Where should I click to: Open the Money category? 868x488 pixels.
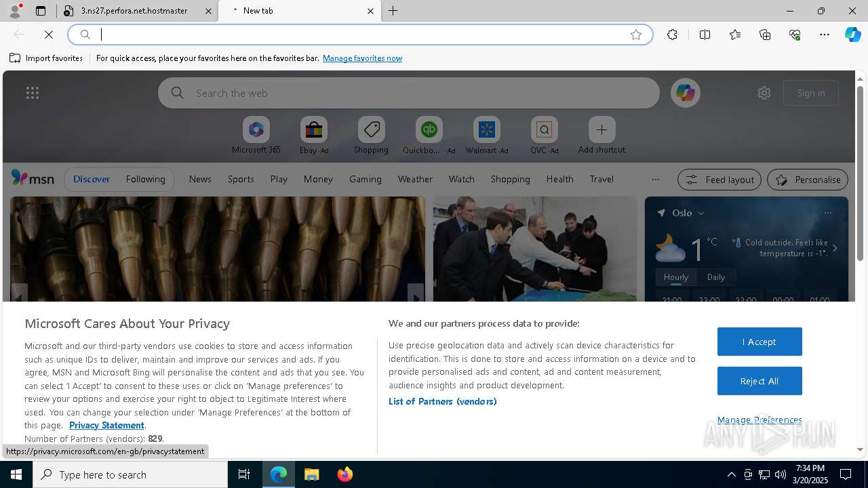pos(318,179)
